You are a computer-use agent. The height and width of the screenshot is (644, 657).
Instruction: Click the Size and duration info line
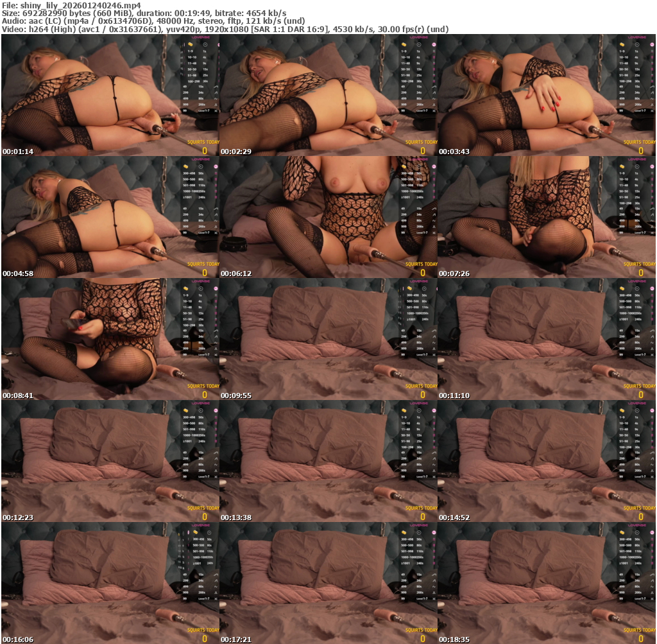[144, 13]
